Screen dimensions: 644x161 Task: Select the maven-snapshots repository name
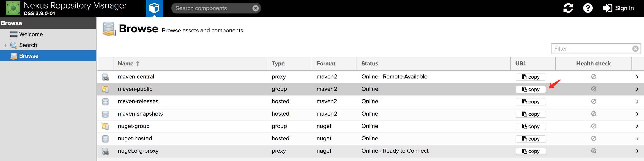coord(140,114)
